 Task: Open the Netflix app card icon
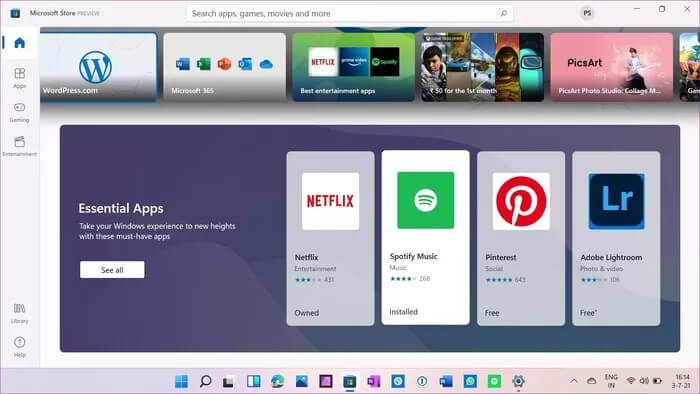pos(330,201)
